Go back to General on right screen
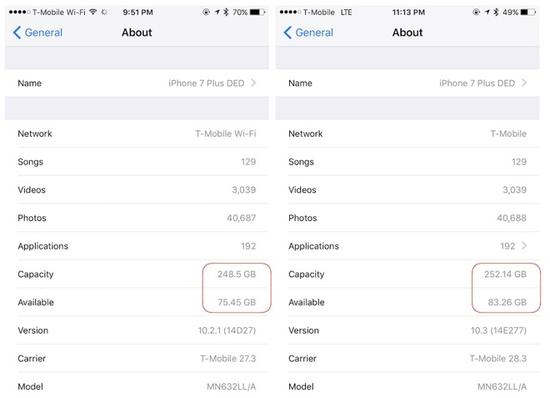The image size is (550, 398). [308, 33]
